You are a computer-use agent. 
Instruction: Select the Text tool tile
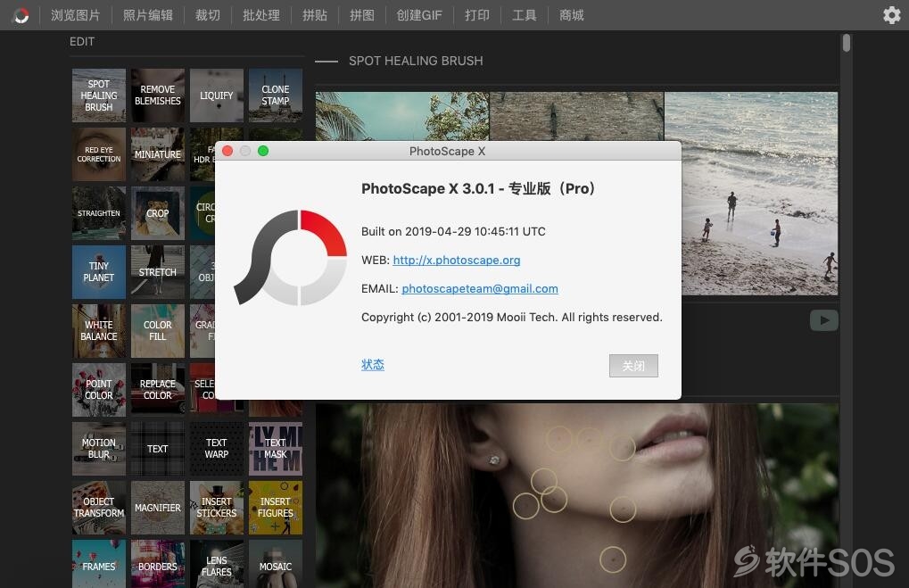[x=158, y=449]
